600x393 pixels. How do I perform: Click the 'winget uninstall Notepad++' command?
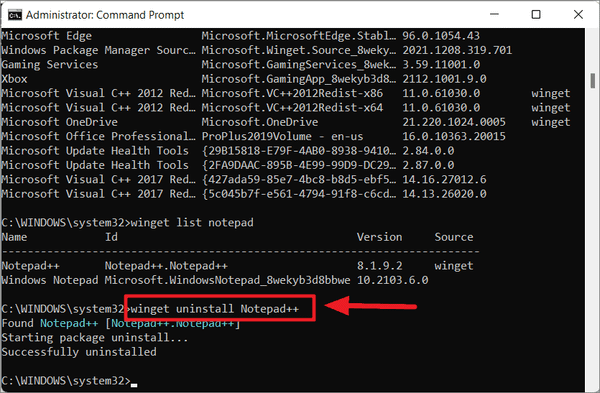coord(215,309)
